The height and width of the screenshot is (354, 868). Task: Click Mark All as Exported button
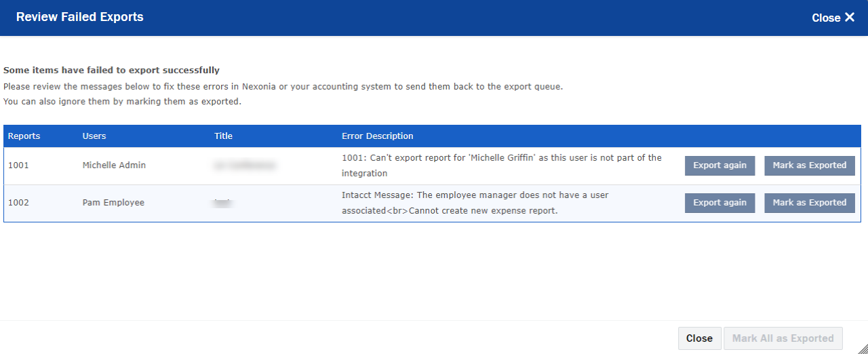tap(783, 338)
